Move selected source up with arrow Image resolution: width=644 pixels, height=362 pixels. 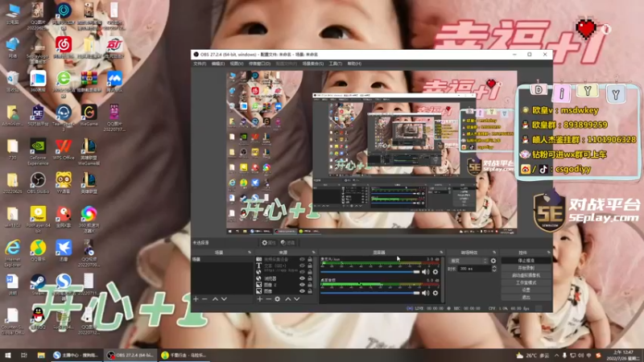(288, 299)
